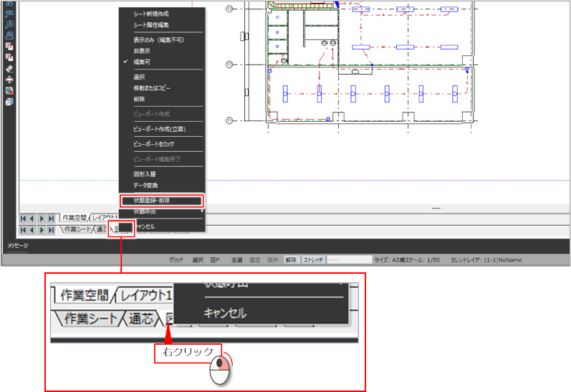Click the 3D cube view icon
This screenshot has width=571, height=392.
tap(10, 102)
